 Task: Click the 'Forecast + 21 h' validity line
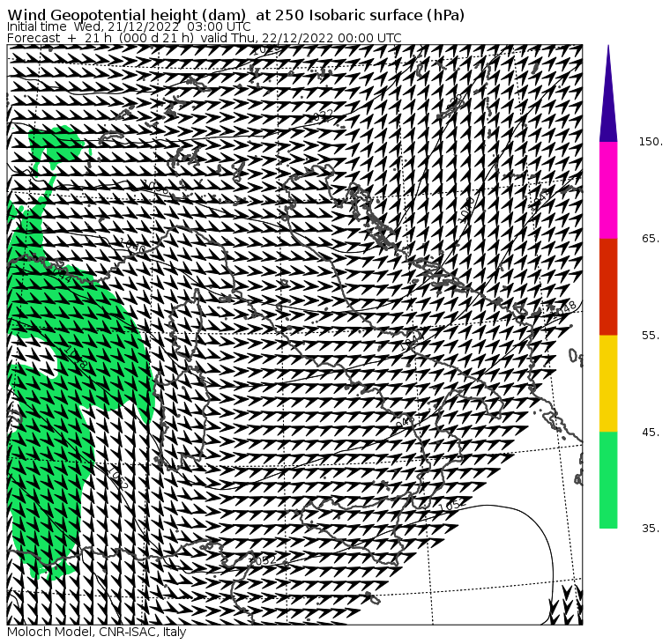[205, 38]
